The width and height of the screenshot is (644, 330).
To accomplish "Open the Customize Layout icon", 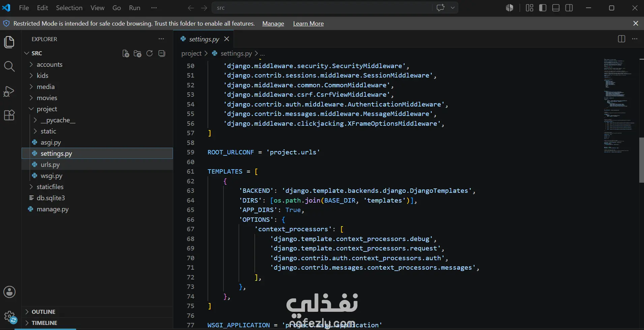I will tap(529, 8).
